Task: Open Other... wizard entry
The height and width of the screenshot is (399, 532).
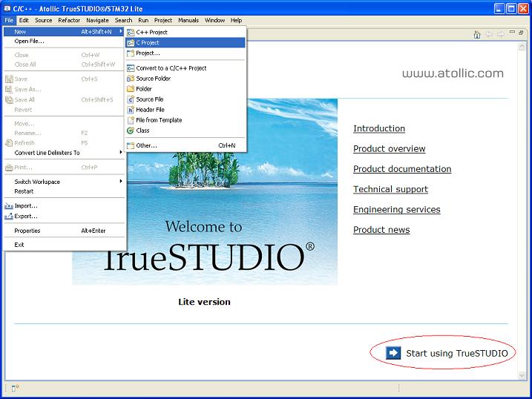Action: pyautogui.click(x=185, y=145)
